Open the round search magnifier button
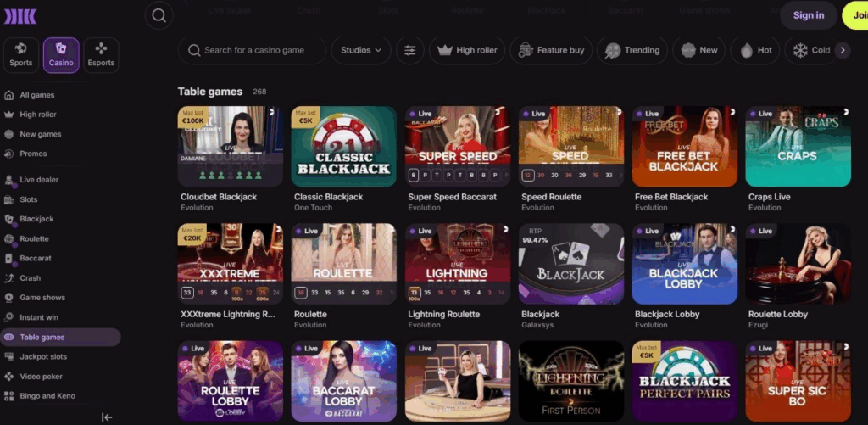868x425 pixels. click(159, 15)
